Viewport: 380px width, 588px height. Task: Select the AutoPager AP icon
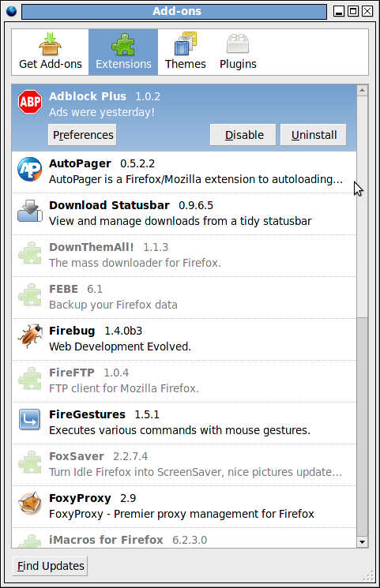30,169
